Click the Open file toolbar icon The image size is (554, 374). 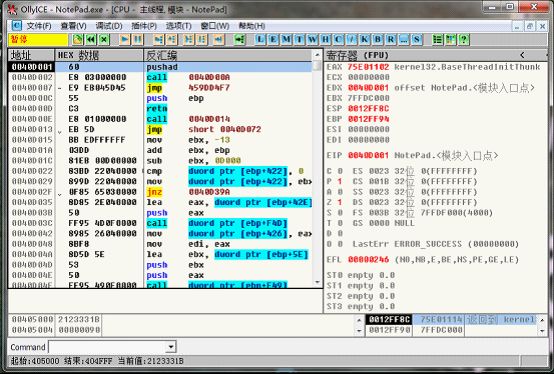(78, 39)
